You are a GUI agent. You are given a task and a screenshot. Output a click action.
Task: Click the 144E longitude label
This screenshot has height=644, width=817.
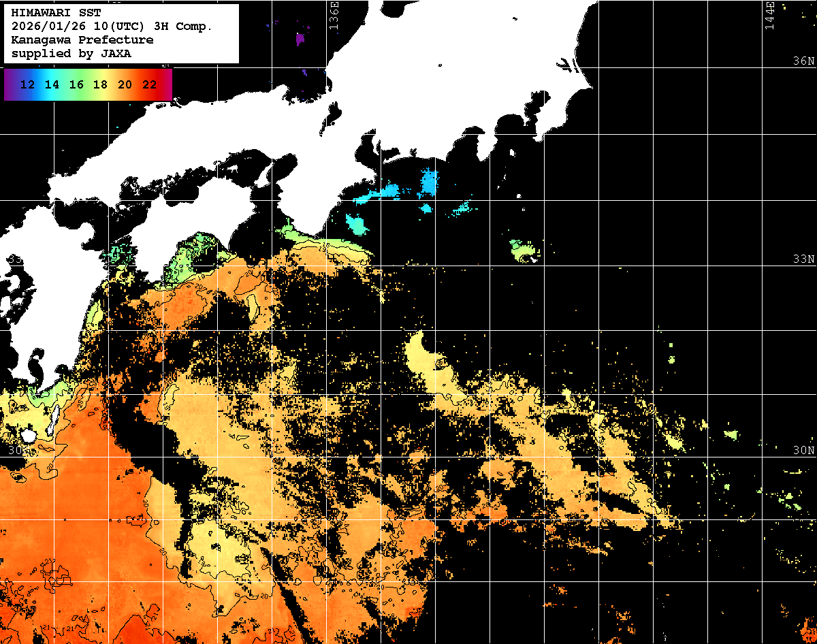769,15
